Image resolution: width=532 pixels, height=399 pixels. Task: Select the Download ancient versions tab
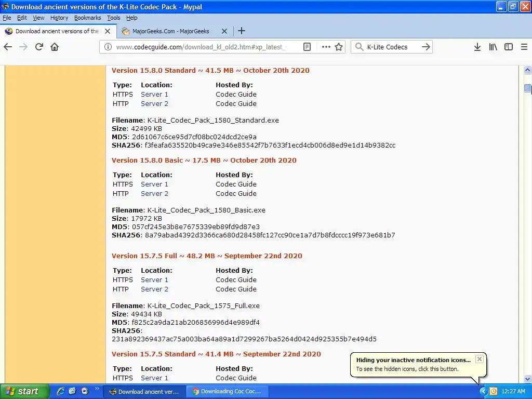click(57, 31)
